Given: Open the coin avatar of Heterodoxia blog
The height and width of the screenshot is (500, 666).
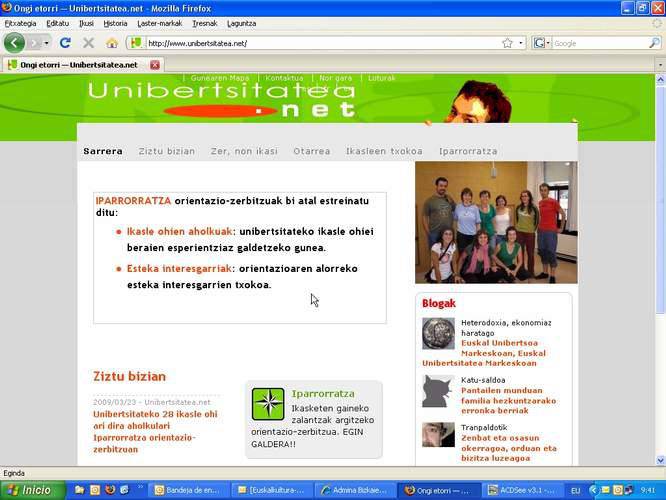Looking at the screenshot, I should [x=438, y=333].
